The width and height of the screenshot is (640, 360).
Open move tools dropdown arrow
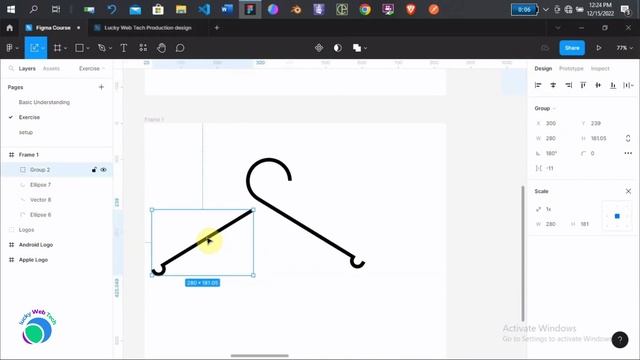[42, 48]
